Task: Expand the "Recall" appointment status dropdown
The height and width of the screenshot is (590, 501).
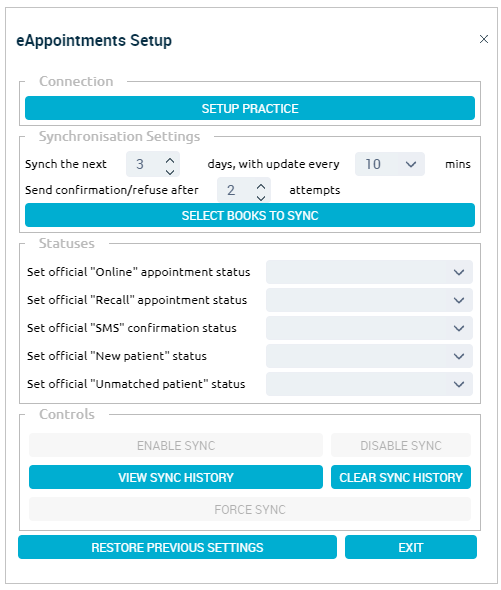Action: [369, 300]
